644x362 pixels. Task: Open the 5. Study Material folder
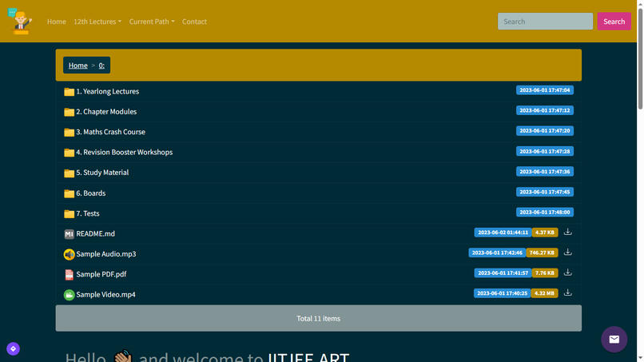[x=102, y=173]
